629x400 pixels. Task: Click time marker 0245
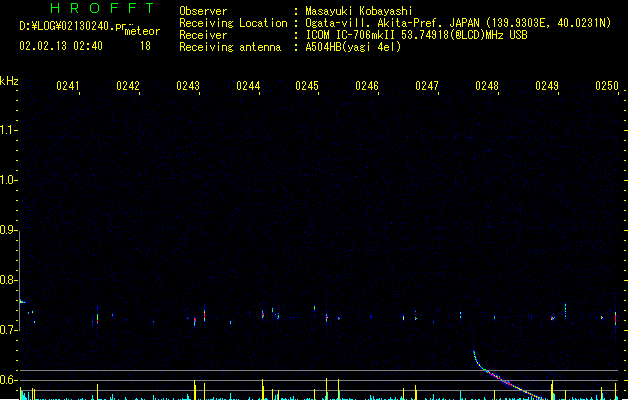[x=307, y=86]
